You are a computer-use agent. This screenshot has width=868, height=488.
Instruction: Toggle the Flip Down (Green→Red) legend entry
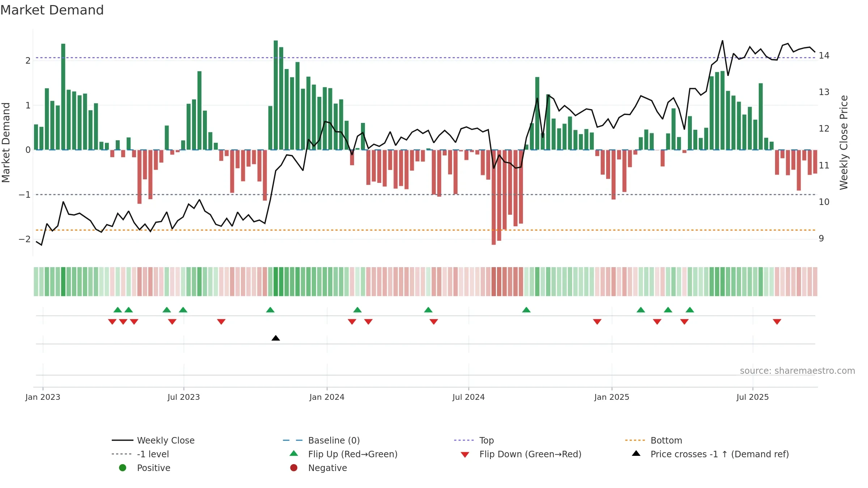tap(521, 454)
